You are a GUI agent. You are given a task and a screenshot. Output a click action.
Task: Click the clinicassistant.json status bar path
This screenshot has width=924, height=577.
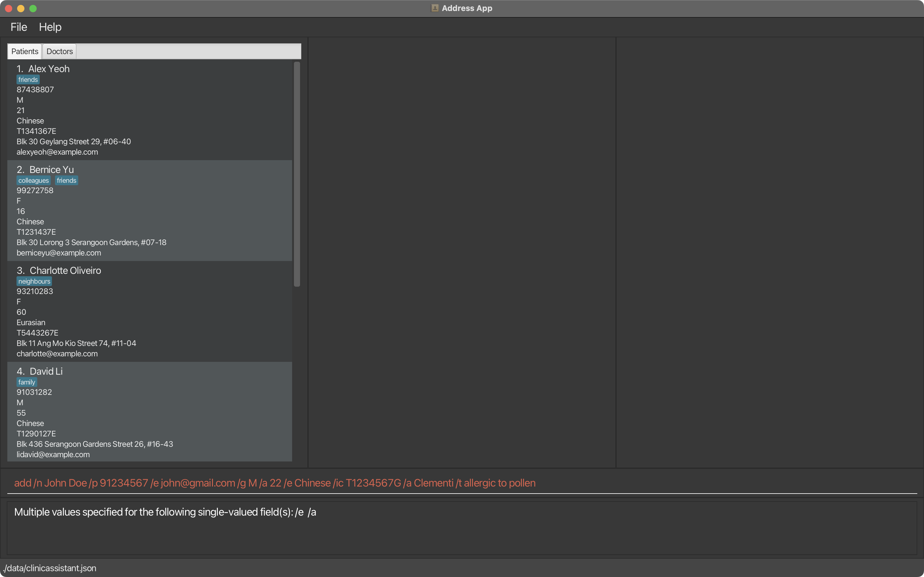(x=50, y=568)
